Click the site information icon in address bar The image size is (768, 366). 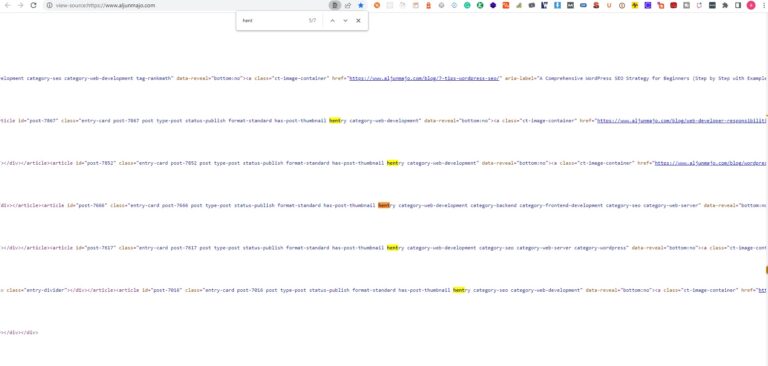click(49, 5)
